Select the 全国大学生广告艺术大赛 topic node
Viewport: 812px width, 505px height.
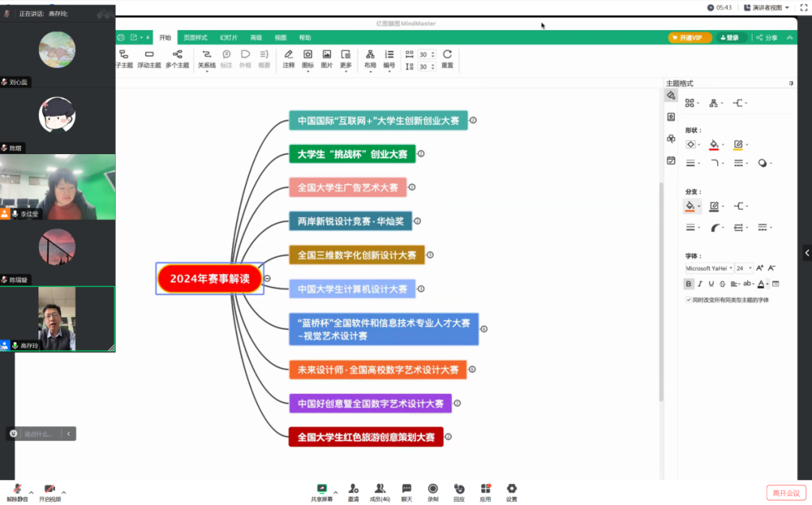(x=347, y=187)
